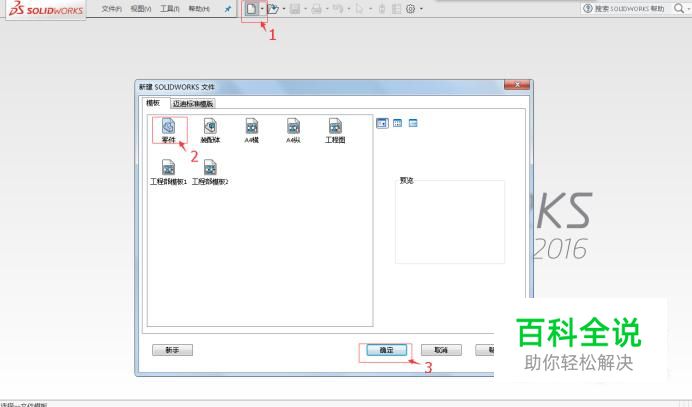Expand the Select tool dropdown arrow
The height and width of the screenshot is (407, 692).
pos(370,9)
